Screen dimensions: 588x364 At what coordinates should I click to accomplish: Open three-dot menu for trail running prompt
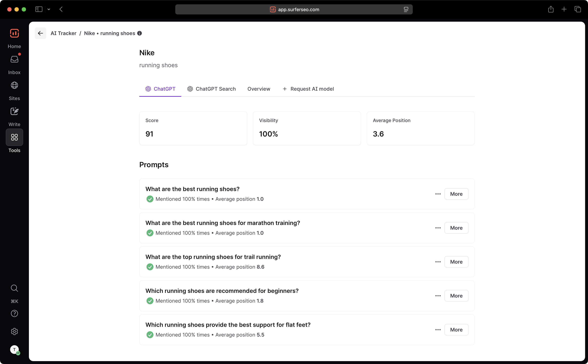(438, 262)
